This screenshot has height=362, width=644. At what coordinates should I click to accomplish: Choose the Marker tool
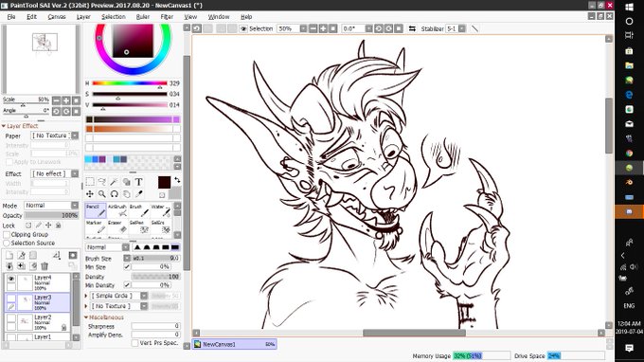click(96, 226)
